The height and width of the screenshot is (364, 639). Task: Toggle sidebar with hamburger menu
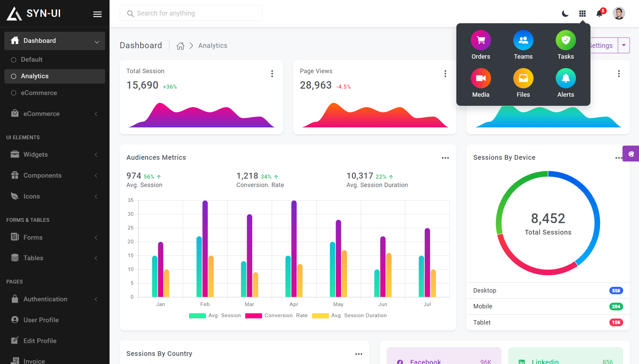coord(97,14)
